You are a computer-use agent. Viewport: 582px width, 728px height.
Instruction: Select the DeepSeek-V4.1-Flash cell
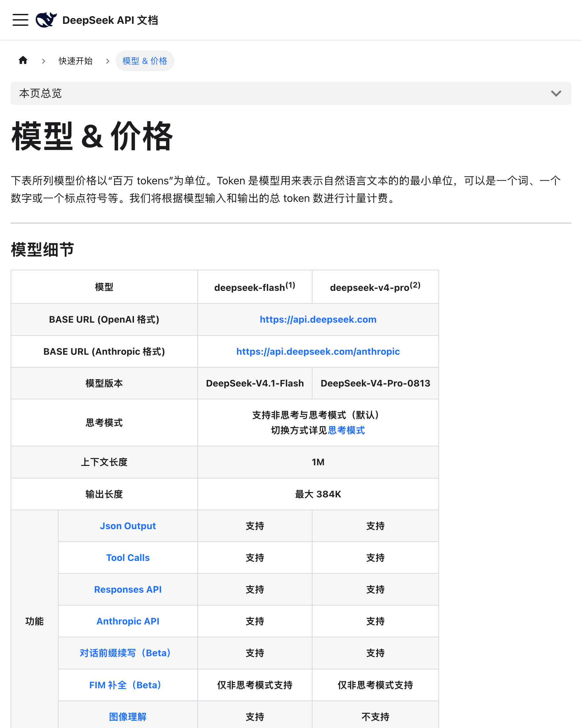point(255,383)
